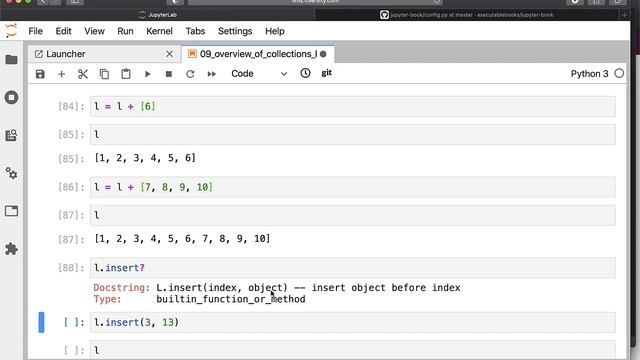This screenshot has height=360, width=640.
Task: Open the Code cell type dropdown
Action: tap(259, 74)
